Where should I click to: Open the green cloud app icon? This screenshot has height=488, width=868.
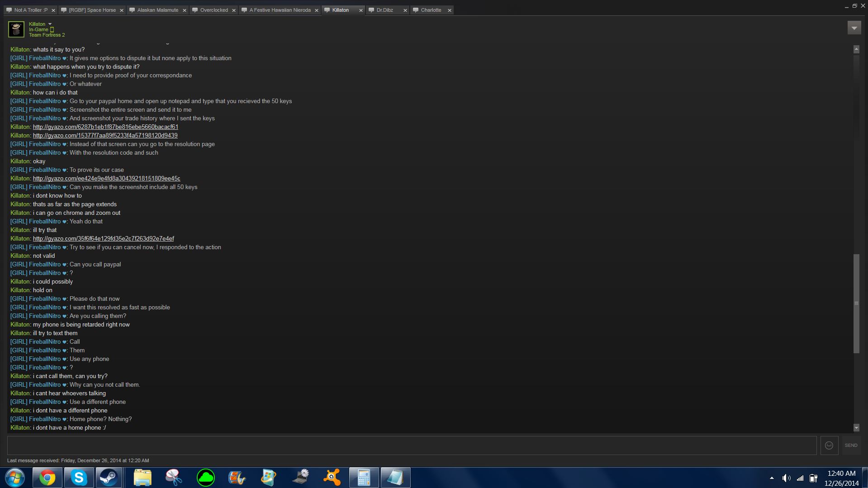205,478
